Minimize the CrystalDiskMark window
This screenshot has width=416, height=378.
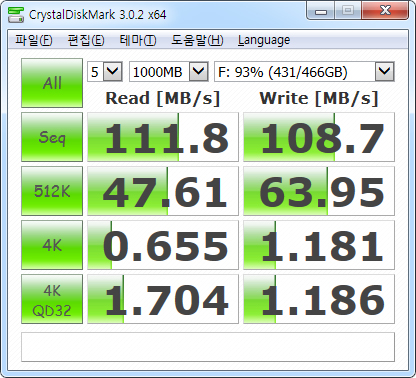[321, 11]
